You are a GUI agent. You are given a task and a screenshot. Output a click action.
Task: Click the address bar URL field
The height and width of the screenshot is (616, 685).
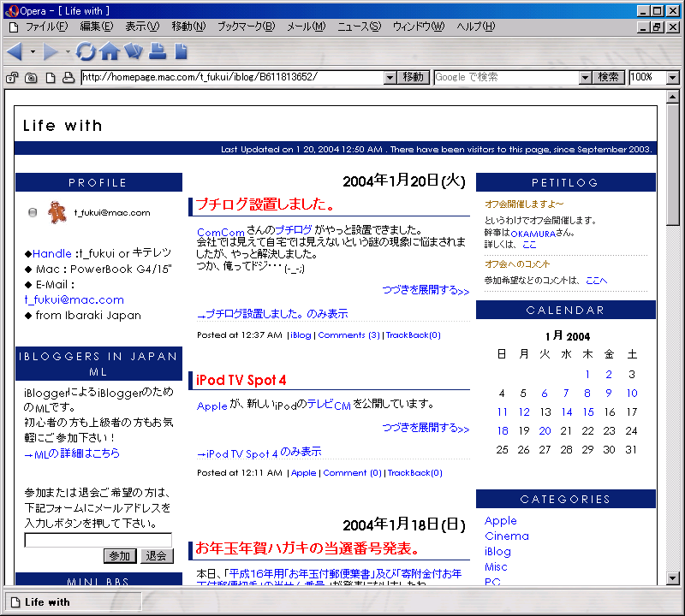coord(232,78)
